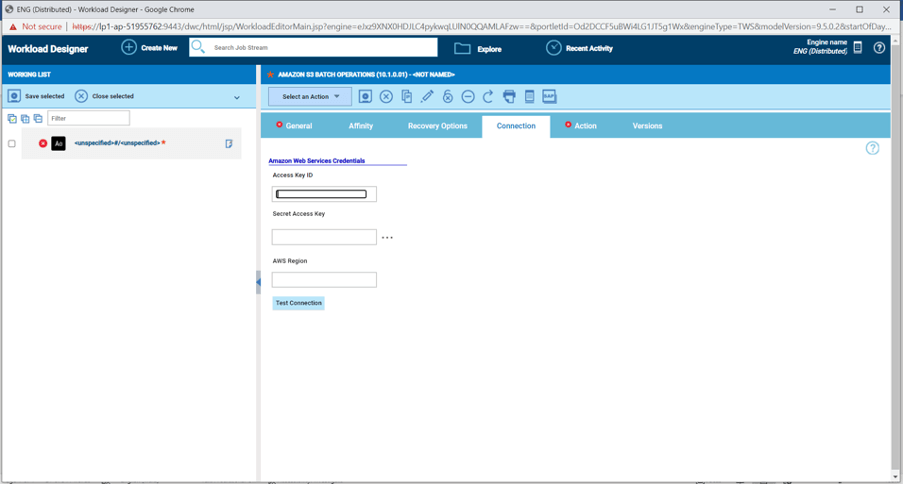
Task: Click the save icon in editor toolbar
Action: (x=365, y=97)
